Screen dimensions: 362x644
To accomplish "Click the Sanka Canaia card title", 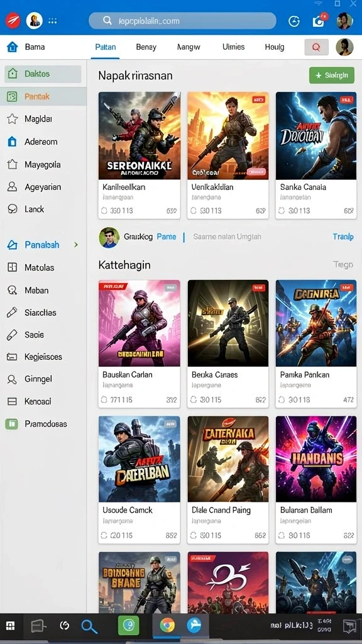I will click(x=303, y=187).
